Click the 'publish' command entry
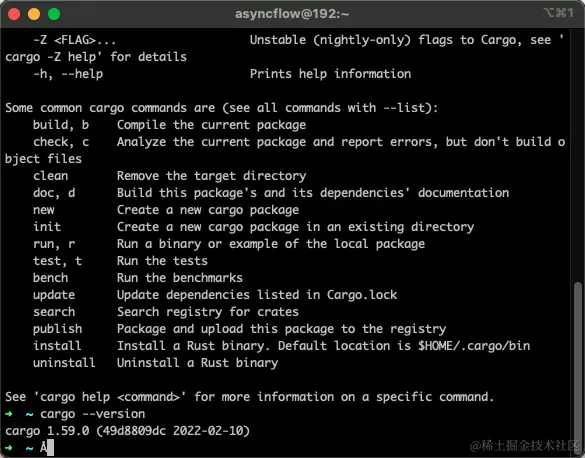This screenshot has width=585, height=458. (x=57, y=329)
